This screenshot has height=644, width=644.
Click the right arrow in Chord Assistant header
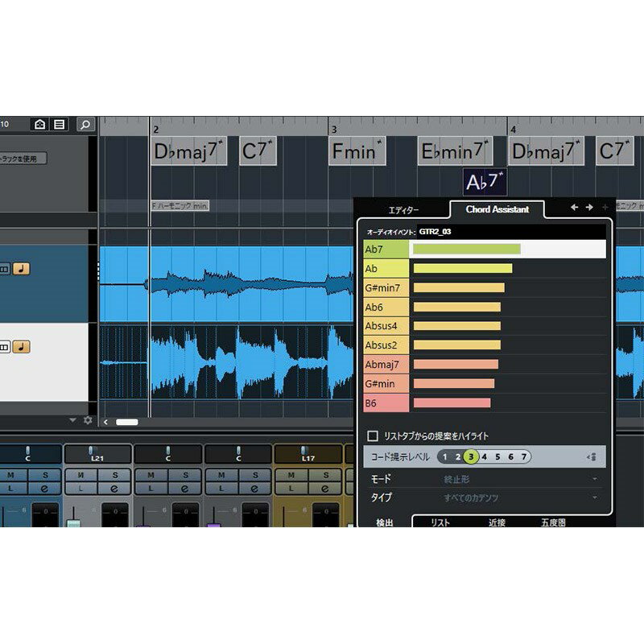tap(588, 208)
